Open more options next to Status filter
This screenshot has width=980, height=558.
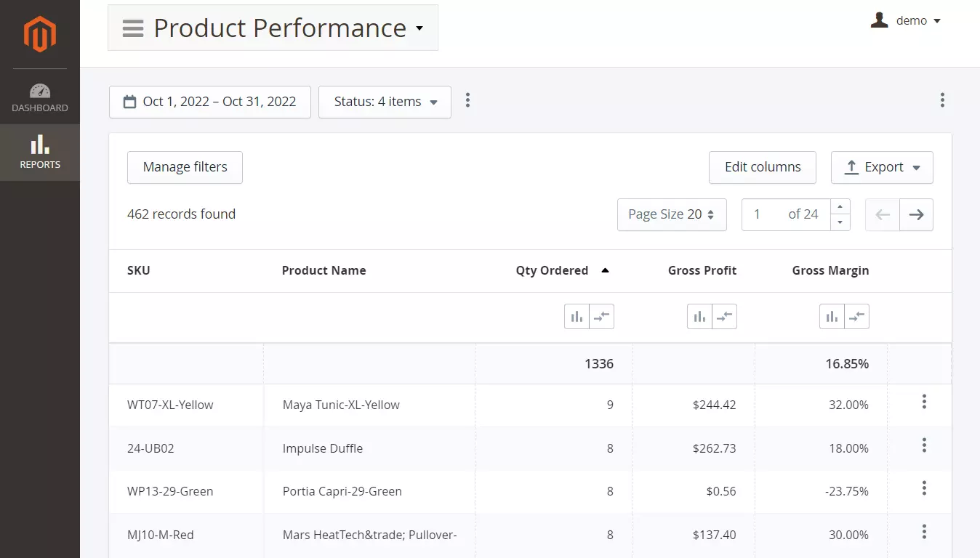pyautogui.click(x=467, y=100)
